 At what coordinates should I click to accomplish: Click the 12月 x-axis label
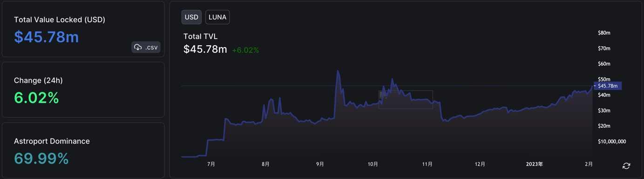(x=480, y=164)
